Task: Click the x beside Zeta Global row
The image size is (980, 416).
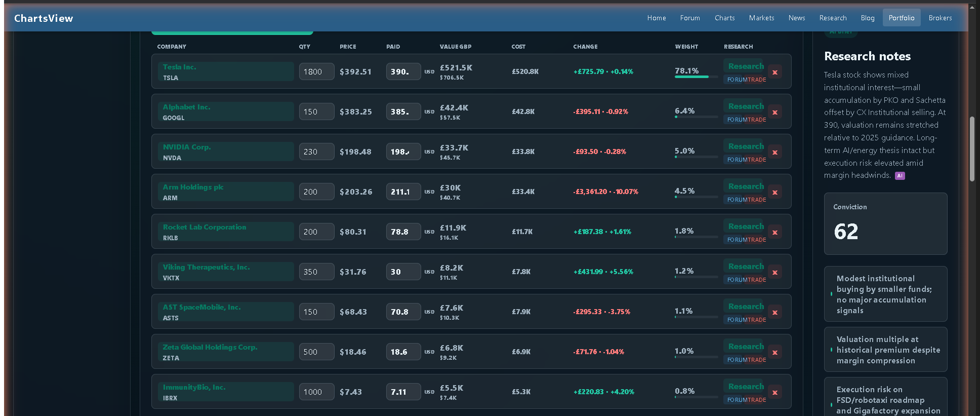Action: [x=775, y=352]
